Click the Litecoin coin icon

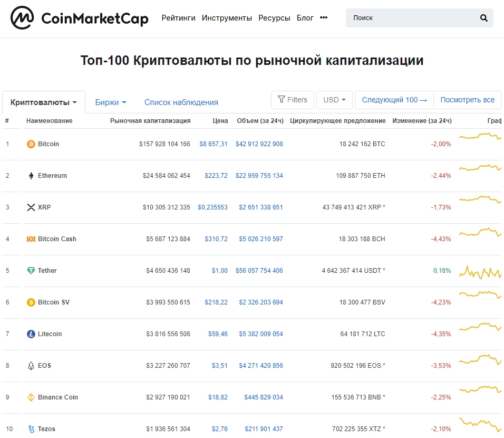point(31,334)
